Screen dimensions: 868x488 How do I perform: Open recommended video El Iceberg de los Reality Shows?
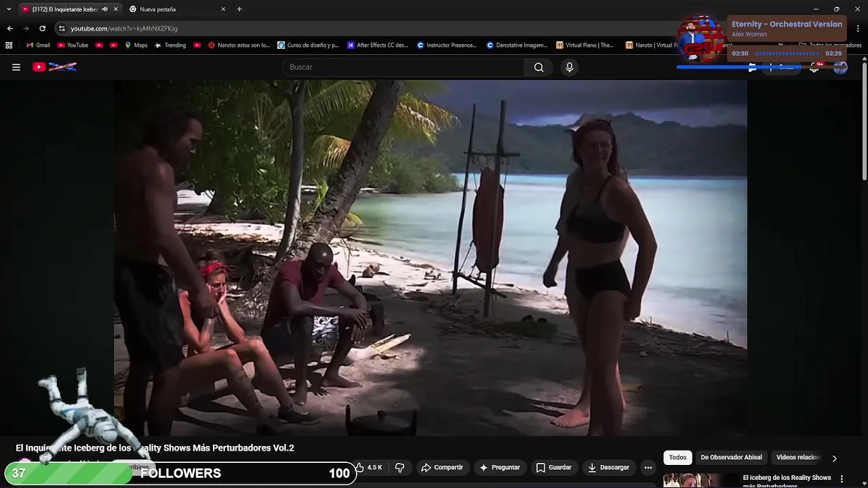pos(787,481)
